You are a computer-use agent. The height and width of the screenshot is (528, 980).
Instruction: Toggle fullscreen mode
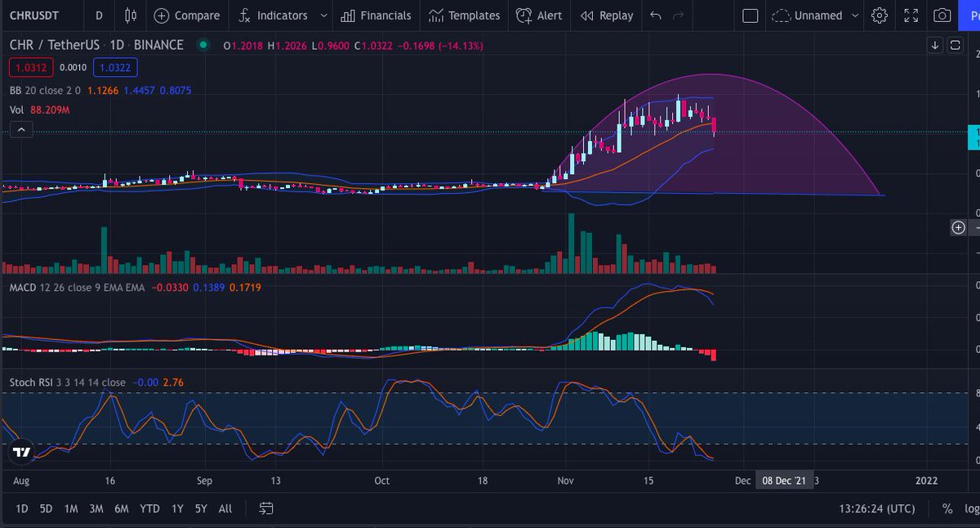pyautogui.click(x=911, y=16)
